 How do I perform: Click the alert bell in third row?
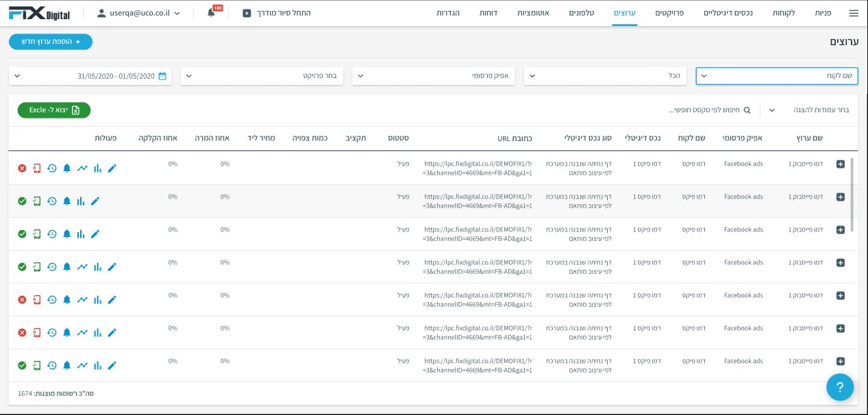click(67, 234)
